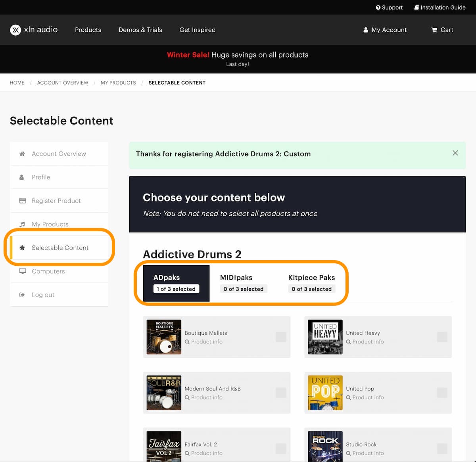Open My Products in the sidebar
The height and width of the screenshot is (462, 476).
[x=59, y=224]
